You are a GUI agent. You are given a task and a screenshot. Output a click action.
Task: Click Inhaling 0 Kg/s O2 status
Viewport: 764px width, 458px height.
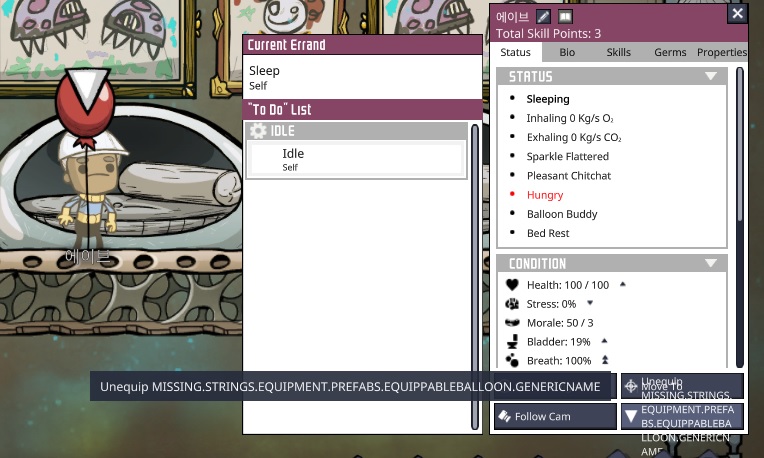(570, 118)
